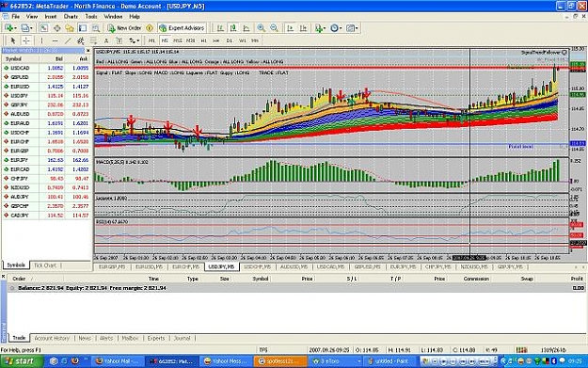Toggle the Data Window crosshair icon
The width and height of the screenshot is (588, 368).
57,27
